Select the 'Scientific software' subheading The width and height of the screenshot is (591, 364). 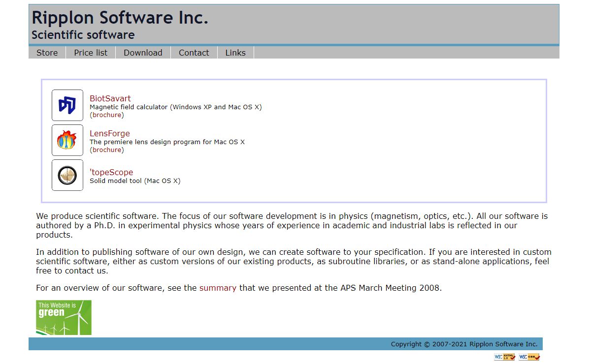[83, 35]
